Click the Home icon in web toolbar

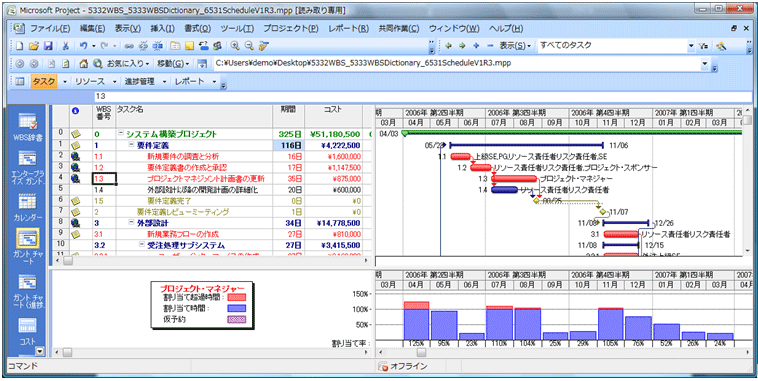tap(84, 63)
